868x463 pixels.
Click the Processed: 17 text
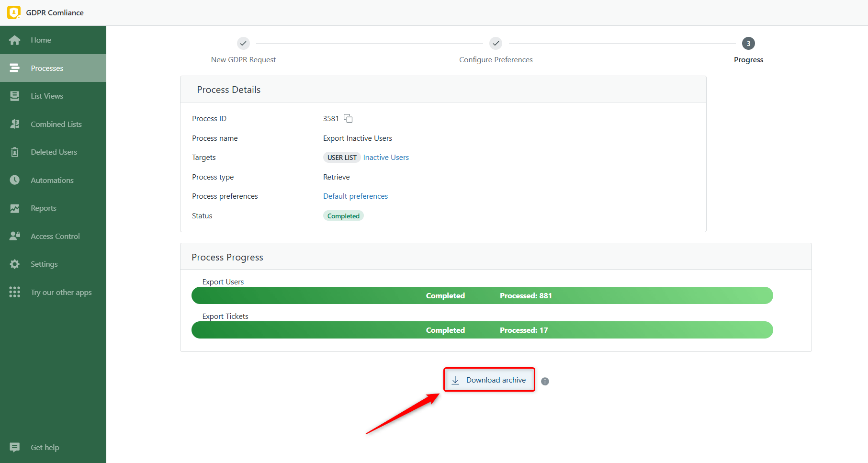point(524,330)
